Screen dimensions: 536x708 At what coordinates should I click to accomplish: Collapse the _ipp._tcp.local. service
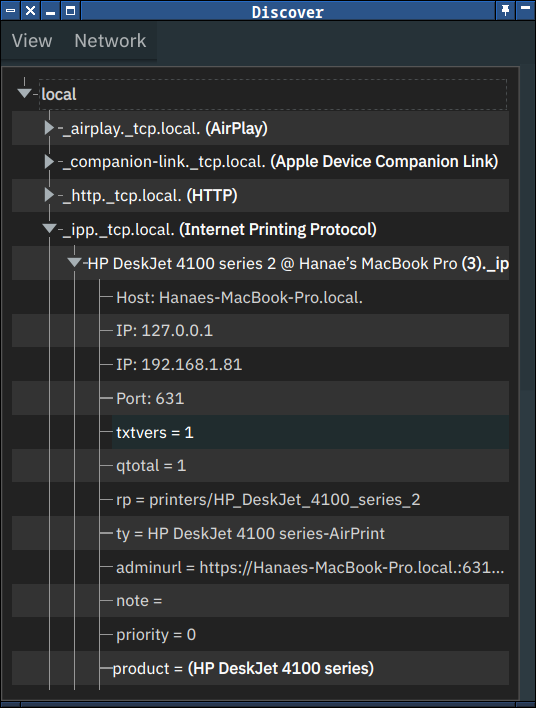49,228
